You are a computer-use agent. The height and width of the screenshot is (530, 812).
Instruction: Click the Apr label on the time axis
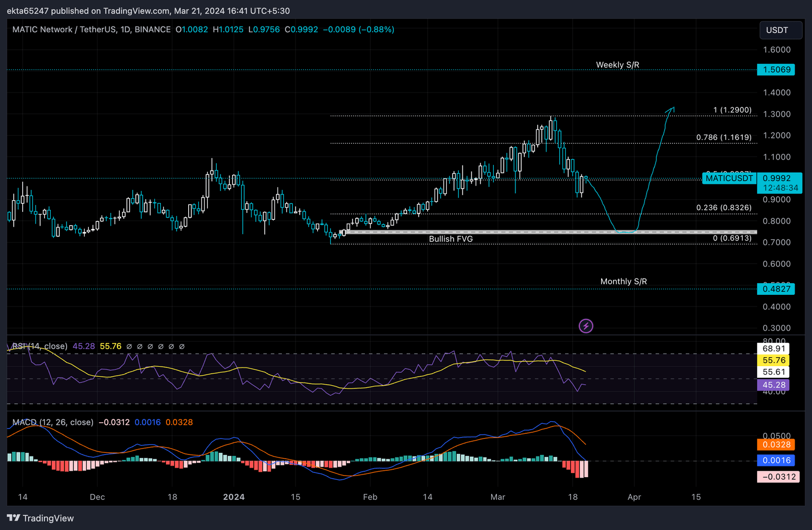634,497
